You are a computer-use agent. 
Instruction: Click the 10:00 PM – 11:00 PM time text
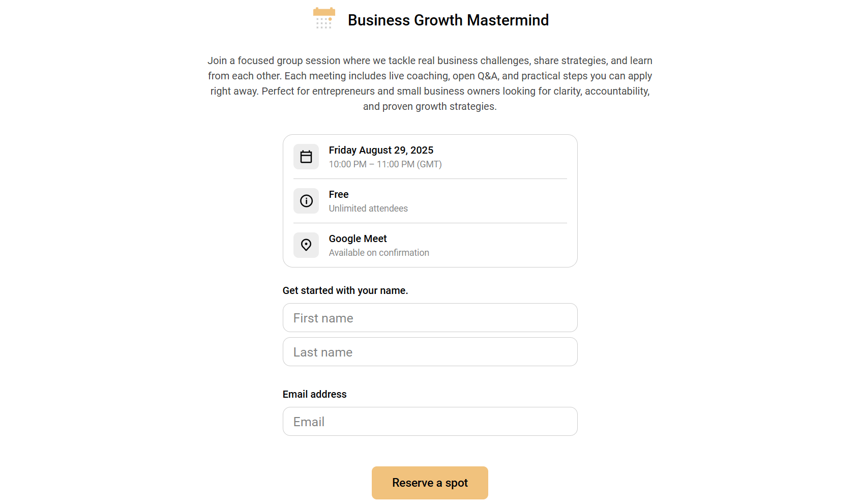(x=385, y=164)
